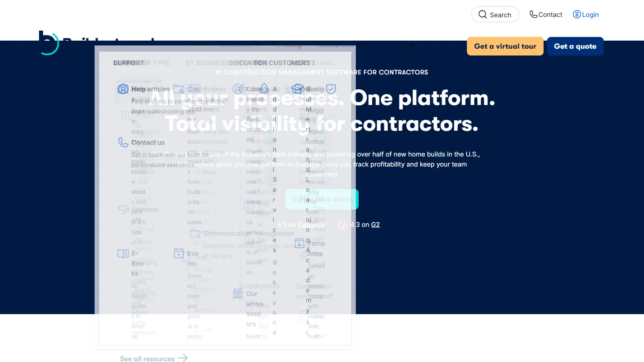This screenshot has height=362, width=644.
Task: Click the Communication management folder icon
Action: pos(196,233)
